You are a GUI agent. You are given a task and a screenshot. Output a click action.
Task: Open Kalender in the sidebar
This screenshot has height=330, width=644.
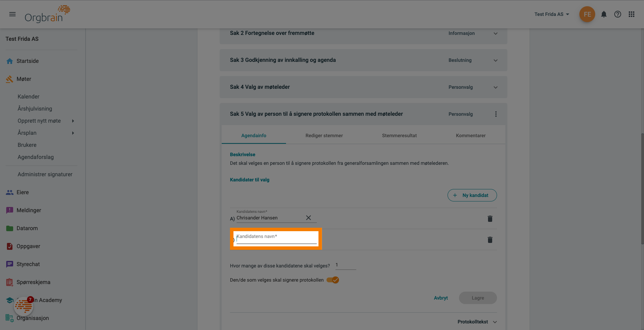pyautogui.click(x=28, y=97)
